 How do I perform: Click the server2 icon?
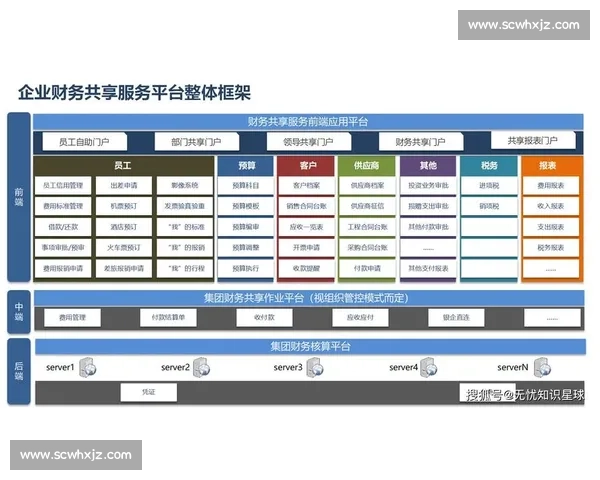click(x=202, y=367)
